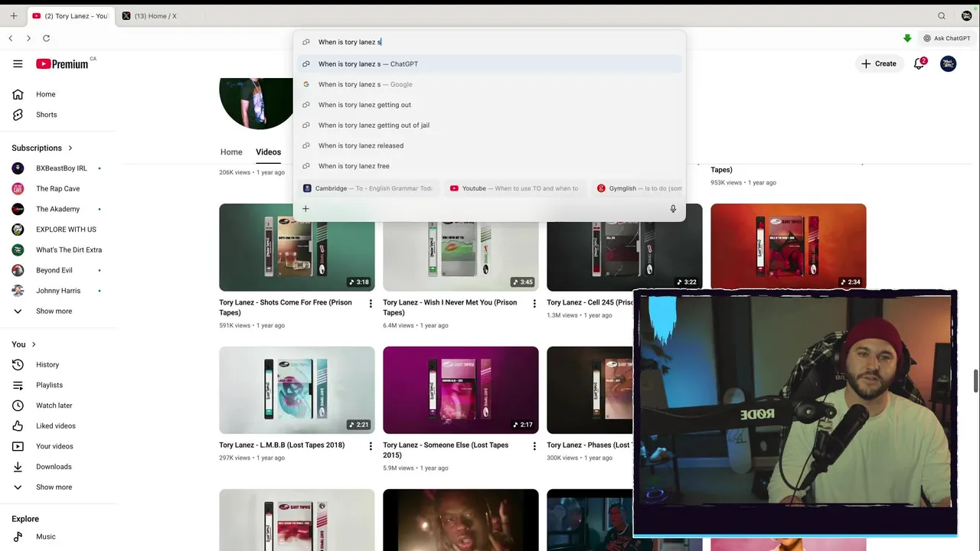Go forward with the browser forward arrow

pyautogui.click(x=28, y=38)
